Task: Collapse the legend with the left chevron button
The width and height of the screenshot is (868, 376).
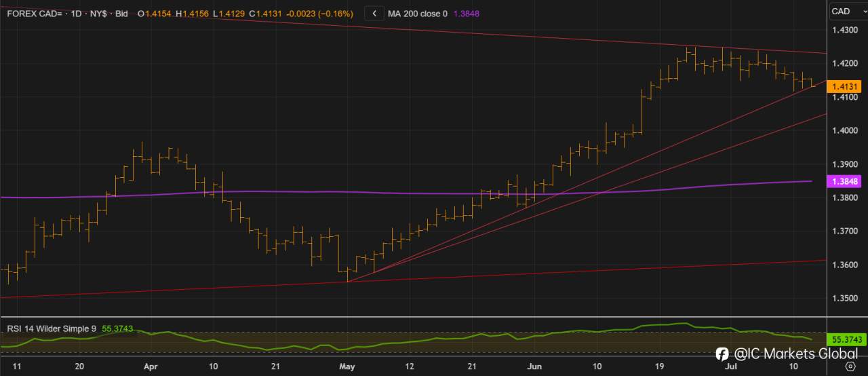Action: (x=375, y=13)
